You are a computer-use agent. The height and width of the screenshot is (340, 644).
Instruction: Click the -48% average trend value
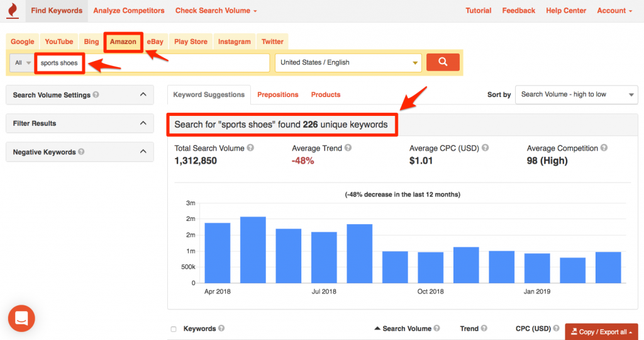click(303, 161)
